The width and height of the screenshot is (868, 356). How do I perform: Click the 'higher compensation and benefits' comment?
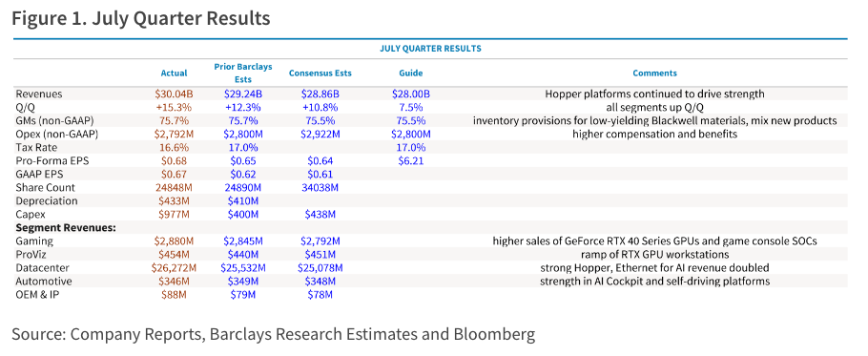[654, 134]
